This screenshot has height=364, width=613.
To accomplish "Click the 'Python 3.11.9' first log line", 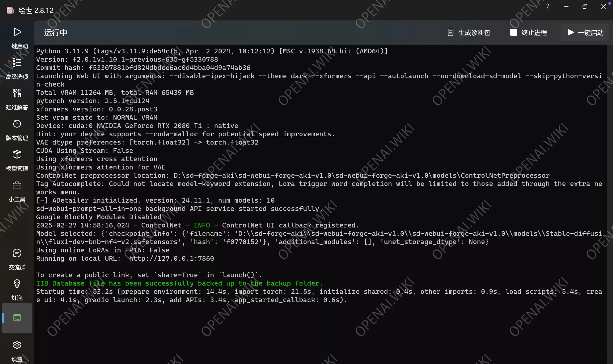I will [x=212, y=51].
